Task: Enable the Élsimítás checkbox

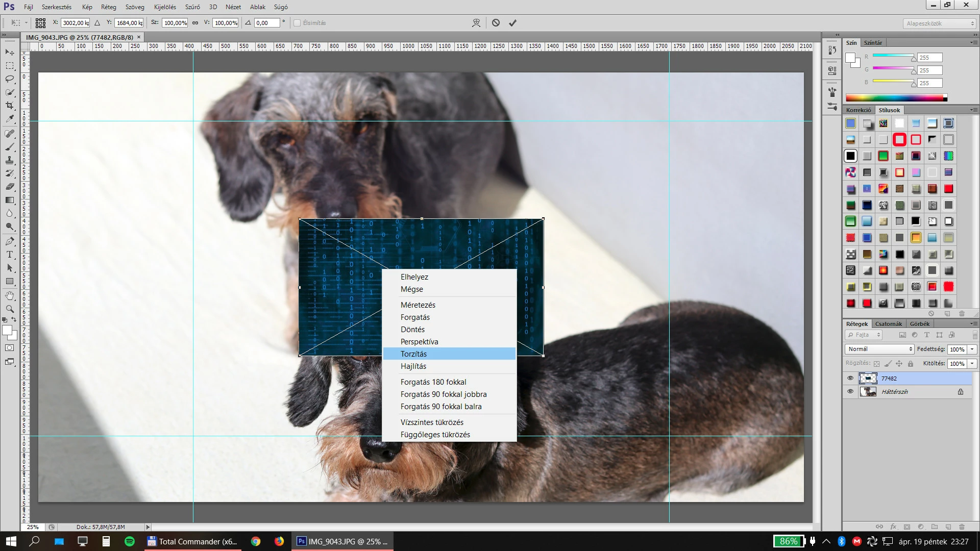Action: 297,23
